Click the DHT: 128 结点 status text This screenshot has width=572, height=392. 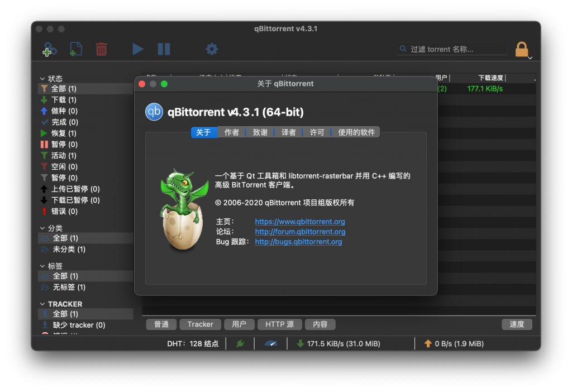[193, 343]
